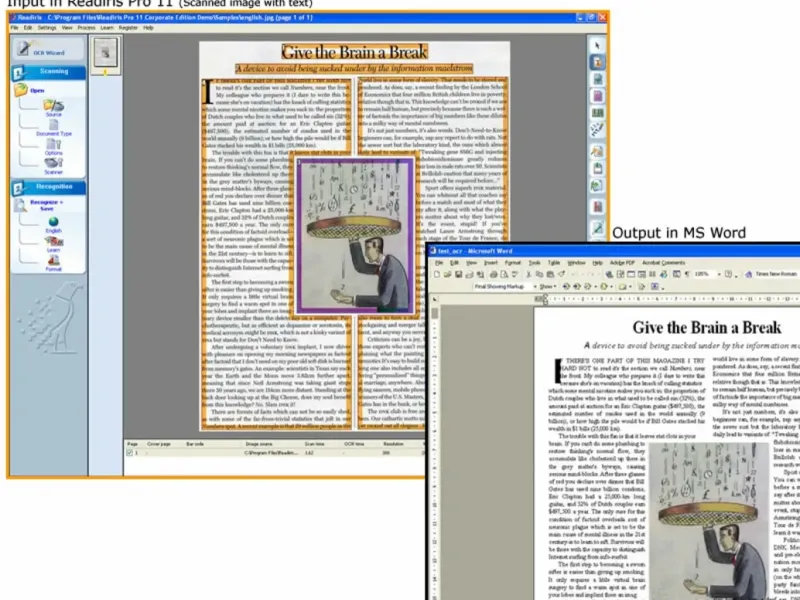
Task: Open the Show dropdown in Reviewing toolbar
Action: 547,287
